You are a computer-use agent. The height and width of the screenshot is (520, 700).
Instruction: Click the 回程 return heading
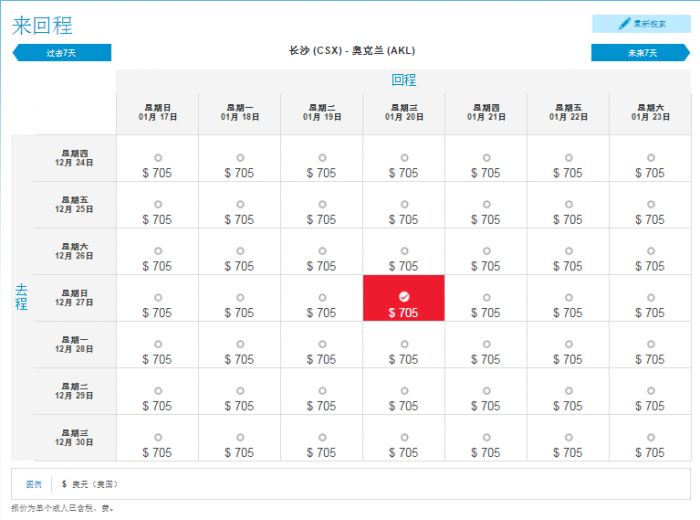[404, 80]
